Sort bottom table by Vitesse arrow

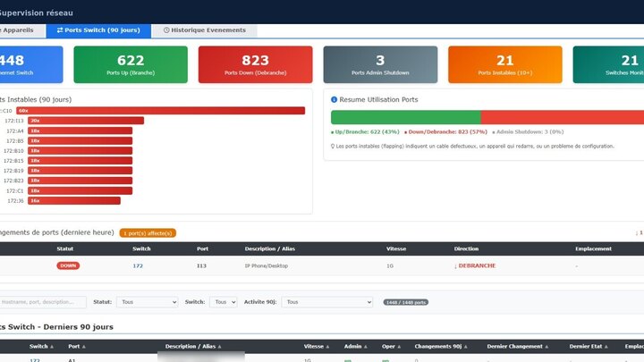[x=327, y=347]
